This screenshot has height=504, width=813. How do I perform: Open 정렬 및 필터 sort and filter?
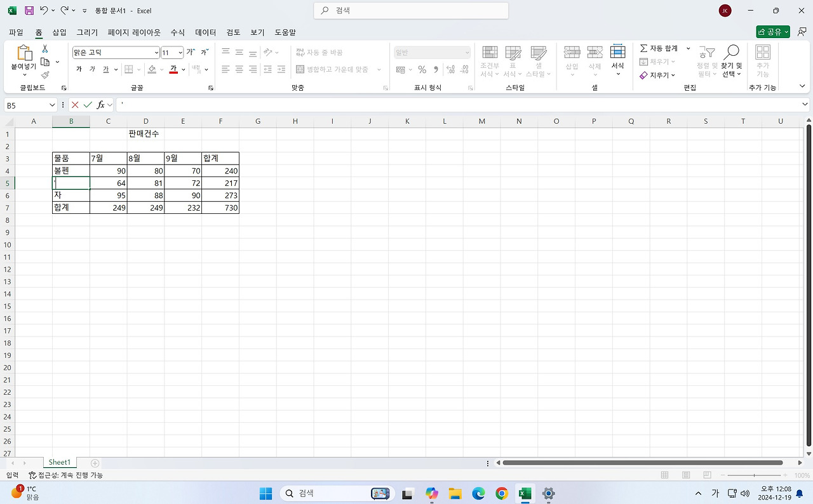pyautogui.click(x=707, y=62)
